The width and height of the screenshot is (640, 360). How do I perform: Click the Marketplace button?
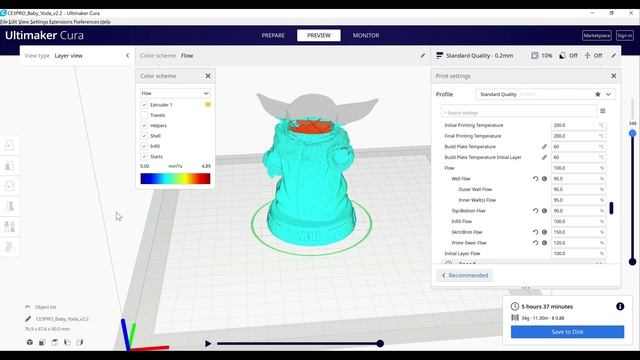(597, 36)
